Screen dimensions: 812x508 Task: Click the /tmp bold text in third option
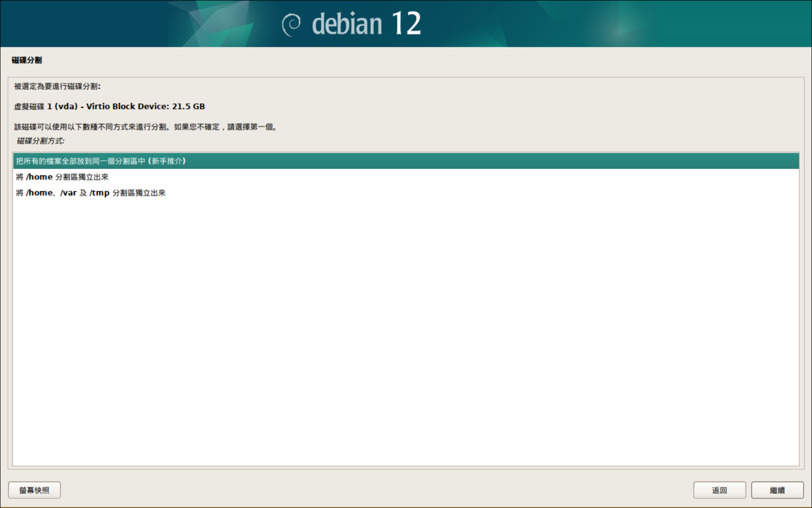click(100, 192)
